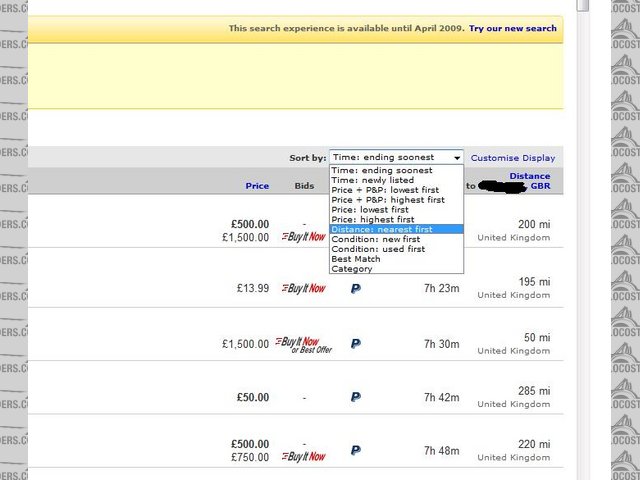Select 'Price: highest first' sort option

pyautogui.click(x=374, y=219)
